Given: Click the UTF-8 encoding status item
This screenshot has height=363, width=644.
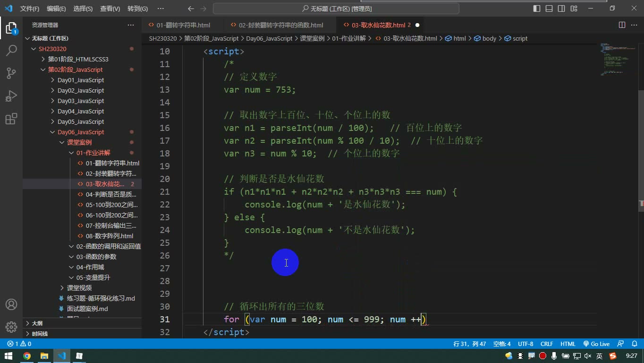Looking at the screenshot, I should (525, 344).
